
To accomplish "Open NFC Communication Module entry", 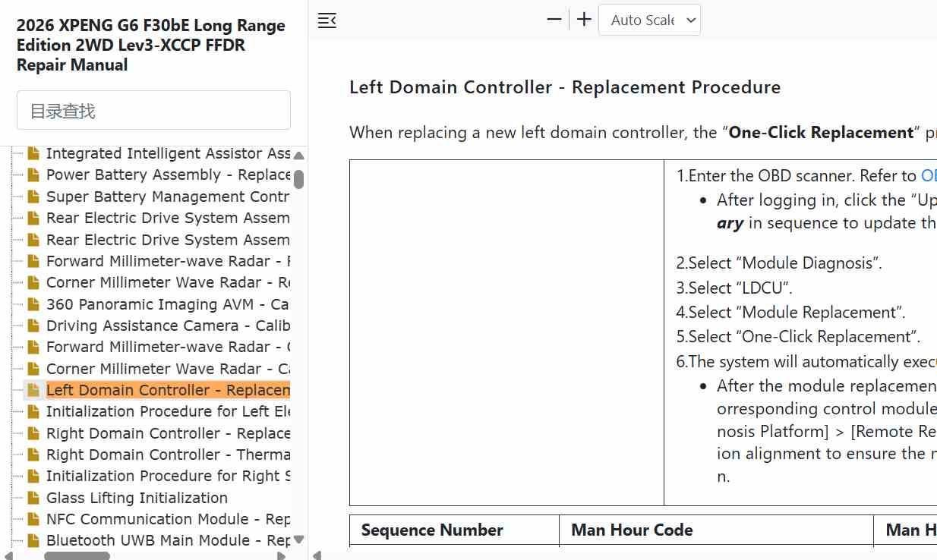I will coord(168,519).
